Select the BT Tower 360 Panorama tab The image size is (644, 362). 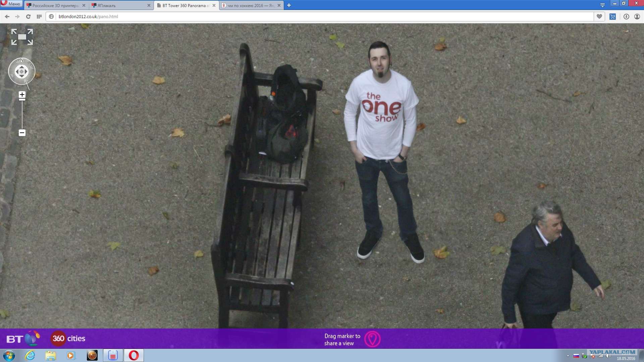pyautogui.click(x=186, y=5)
